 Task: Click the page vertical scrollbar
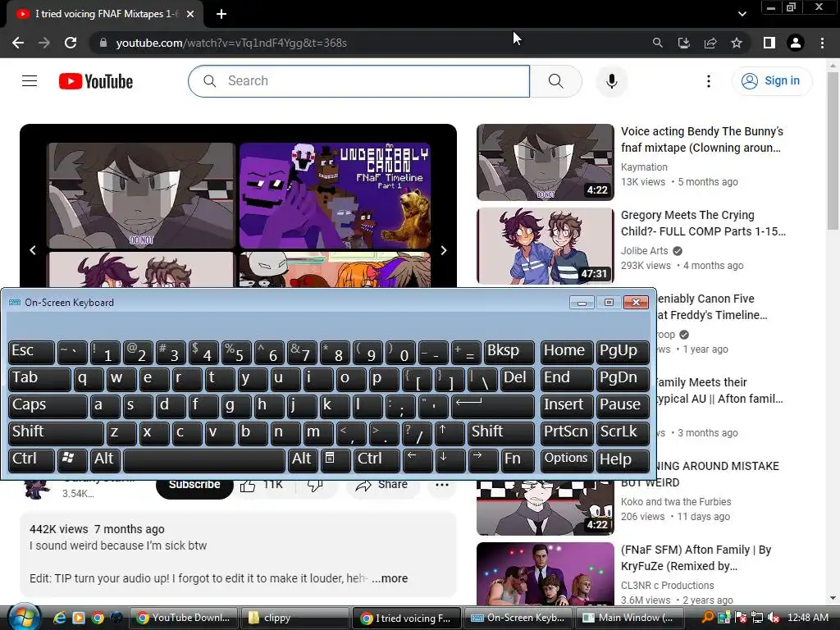click(x=833, y=150)
